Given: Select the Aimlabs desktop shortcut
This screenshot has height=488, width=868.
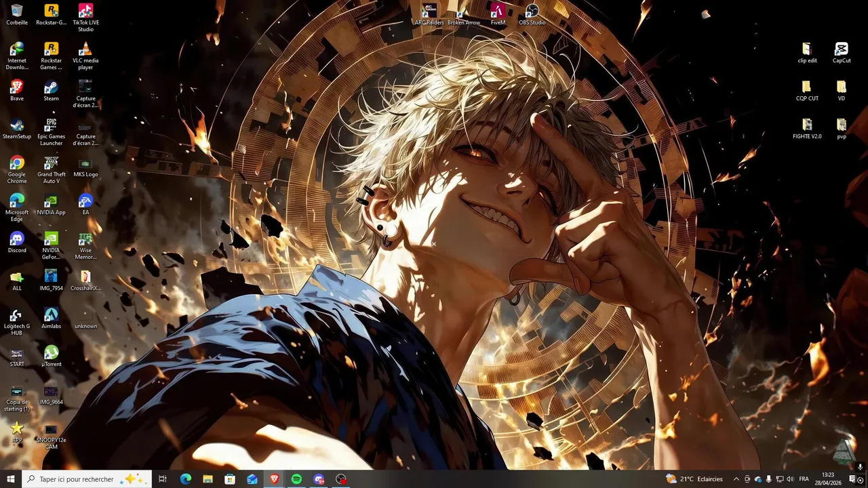Looking at the screenshot, I should point(51,319).
